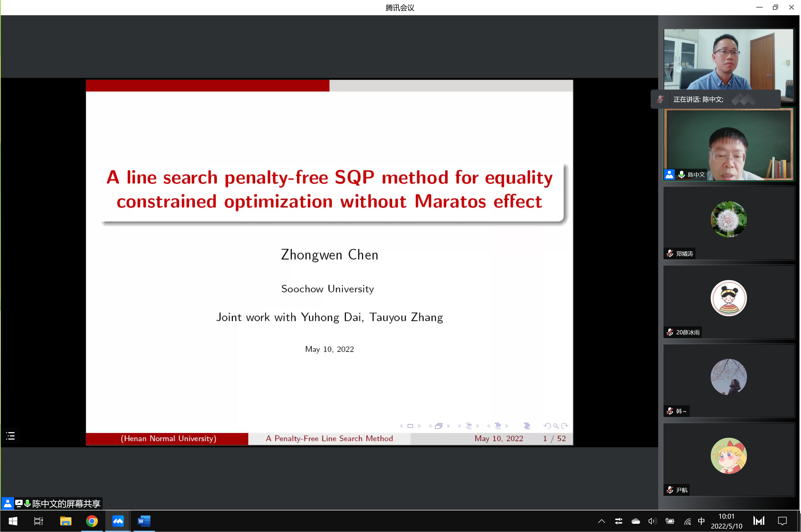Expand the hidden system tray icons chevron
The height and width of the screenshot is (532, 801).
pyautogui.click(x=601, y=521)
